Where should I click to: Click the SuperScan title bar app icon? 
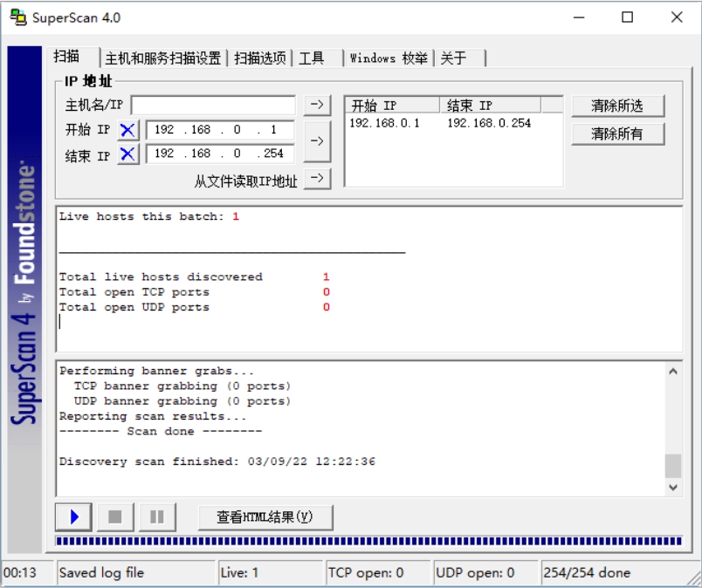click(17, 17)
